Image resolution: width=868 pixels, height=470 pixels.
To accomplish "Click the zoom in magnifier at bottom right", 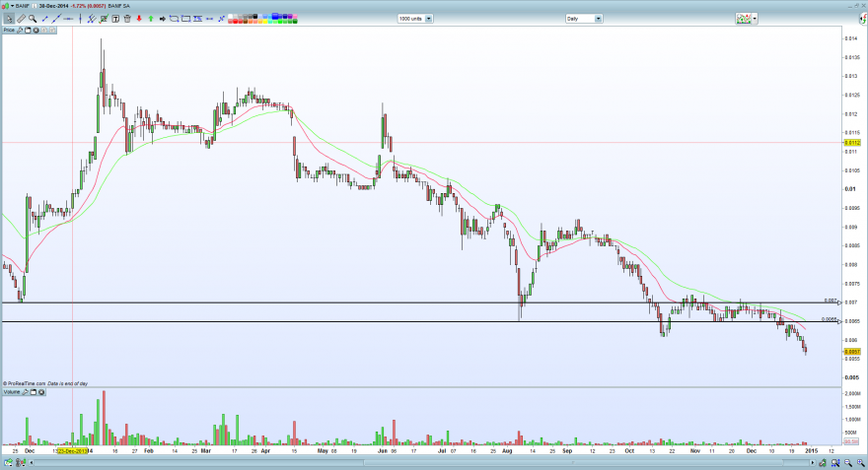I will (861, 462).
